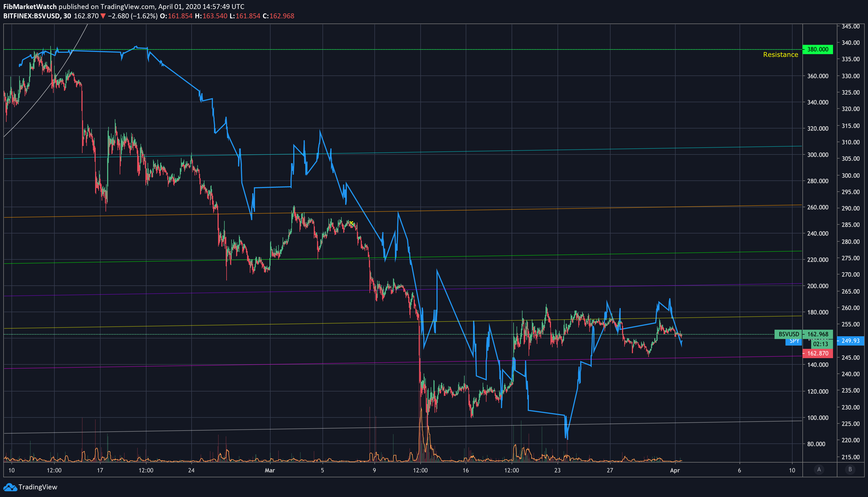Click the blue 249.93 SPY price tag
The height and width of the screenshot is (497, 868).
(x=850, y=341)
